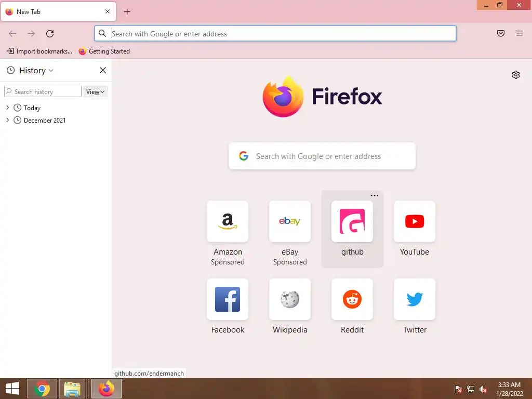Expand the Today history folder
532x399 pixels.
(x=7, y=108)
